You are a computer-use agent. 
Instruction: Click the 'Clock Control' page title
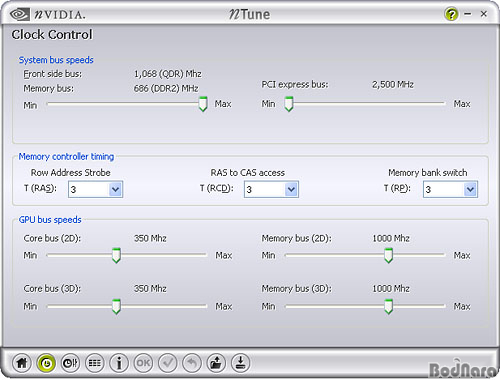click(52, 35)
